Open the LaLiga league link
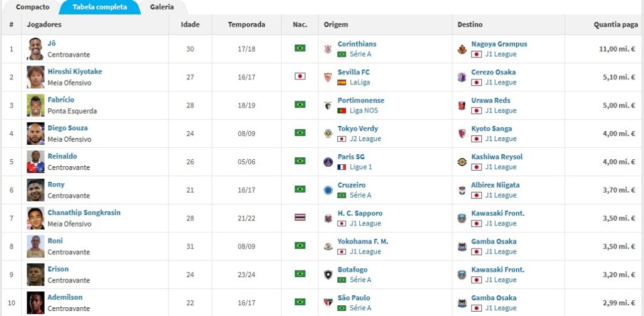The image size is (644, 316). 359,82
